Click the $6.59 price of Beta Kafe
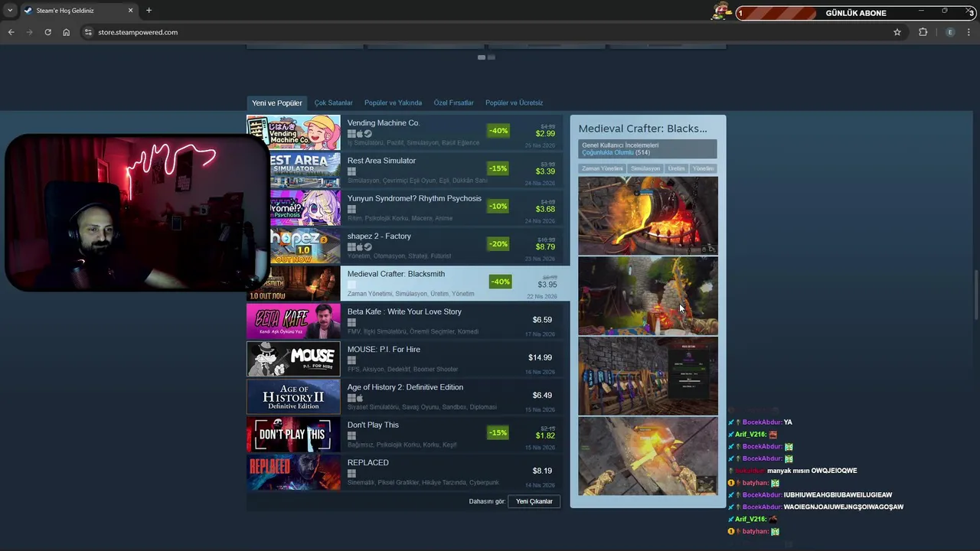 (x=542, y=320)
